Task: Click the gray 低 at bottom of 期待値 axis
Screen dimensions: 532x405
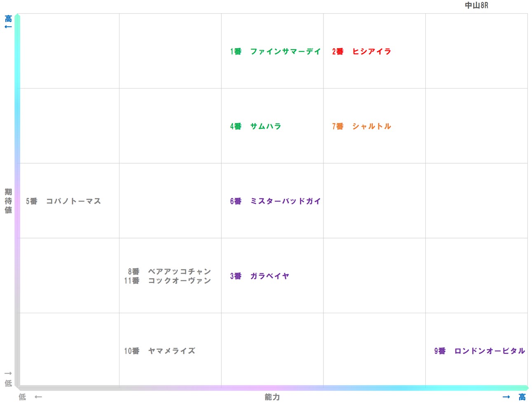Action: 8,384
